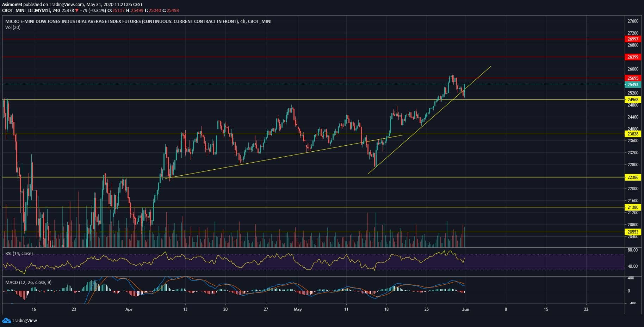Click the 8 date on time axis

coord(506,309)
